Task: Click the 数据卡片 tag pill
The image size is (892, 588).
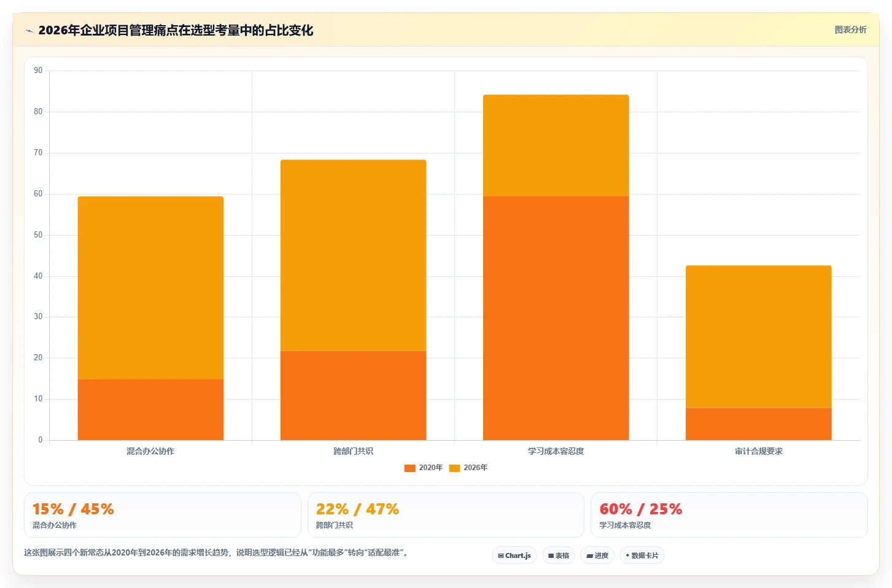Action: (642, 555)
